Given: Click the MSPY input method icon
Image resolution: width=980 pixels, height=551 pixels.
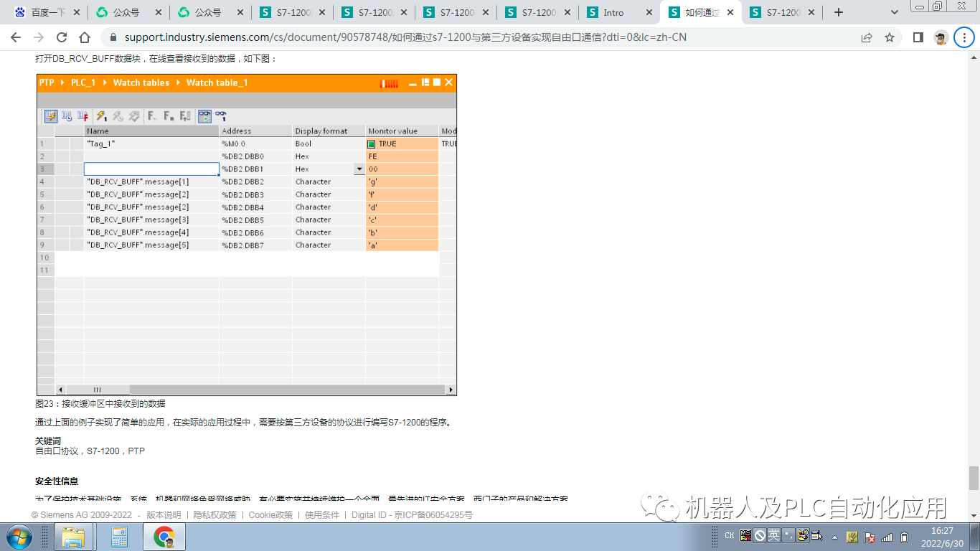Looking at the screenshot, I should tap(746, 535).
